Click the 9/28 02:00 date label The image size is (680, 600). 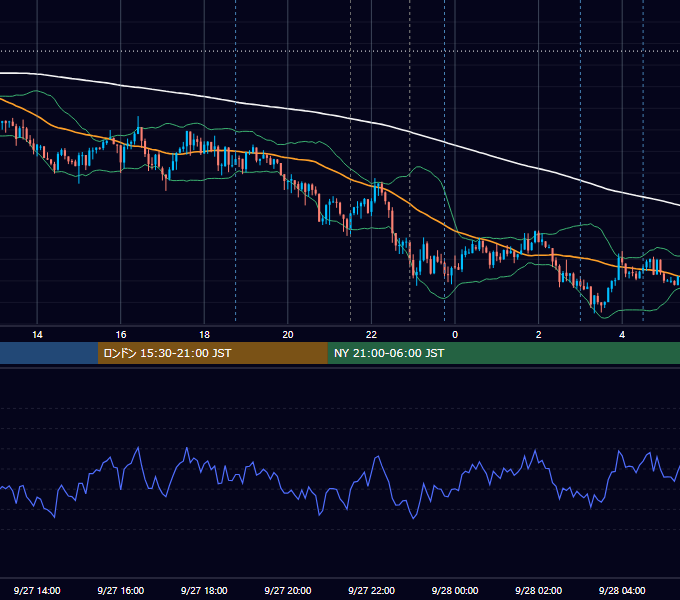point(539,590)
